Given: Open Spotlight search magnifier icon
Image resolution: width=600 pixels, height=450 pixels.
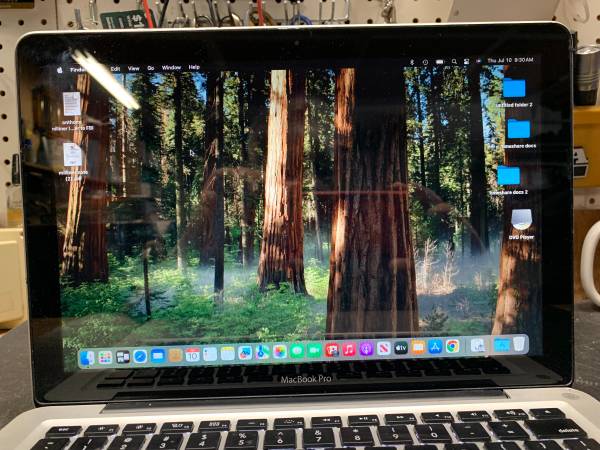Looking at the screenshot, I should point(454,62).
